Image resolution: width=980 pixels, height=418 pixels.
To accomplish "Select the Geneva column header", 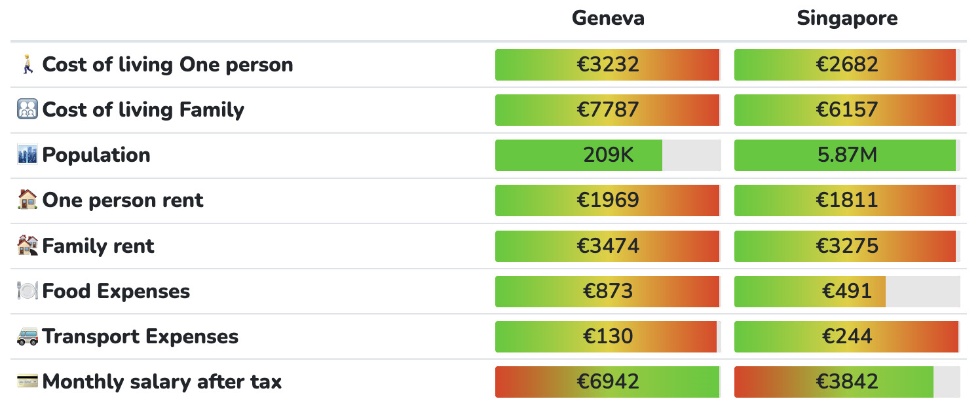I will [608, 18].
